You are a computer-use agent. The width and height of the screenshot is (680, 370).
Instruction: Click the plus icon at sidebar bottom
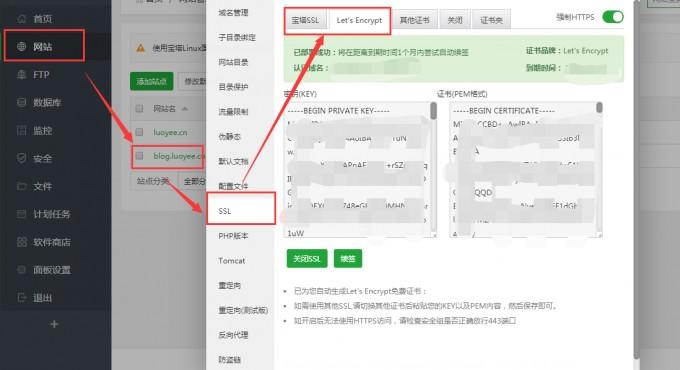(x=54, y=324)
